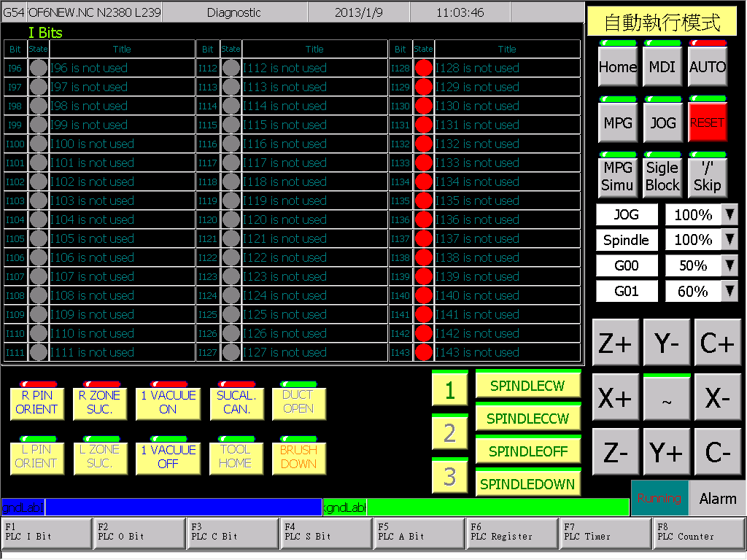This screenshot has width=747, height=560.
Task: Open the F6 PLC Register tab
Action: (513, 533)
